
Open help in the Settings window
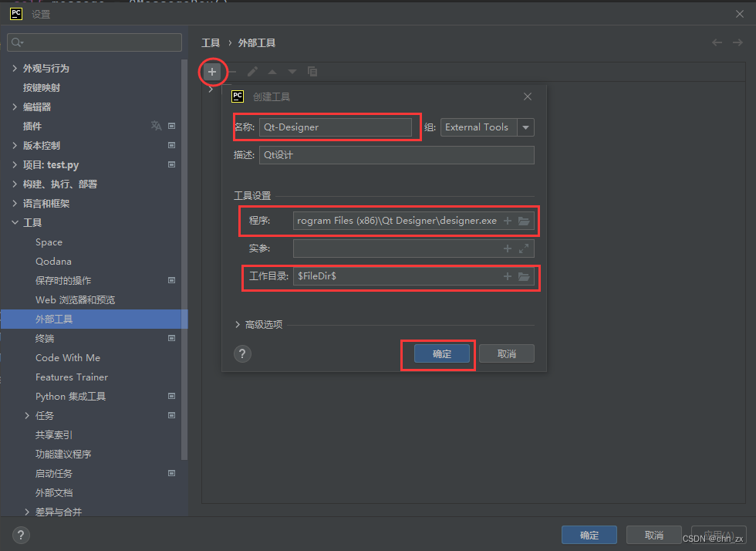pos(20,535)
